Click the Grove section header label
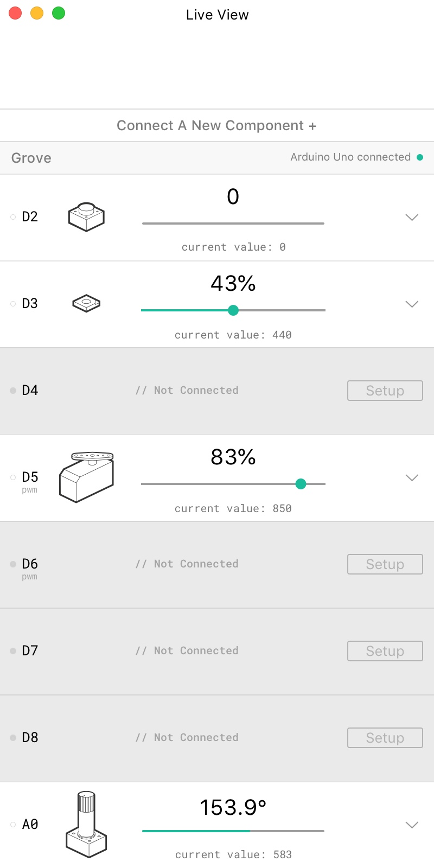Screen dimensions: 434x868 tap(31, 158)
